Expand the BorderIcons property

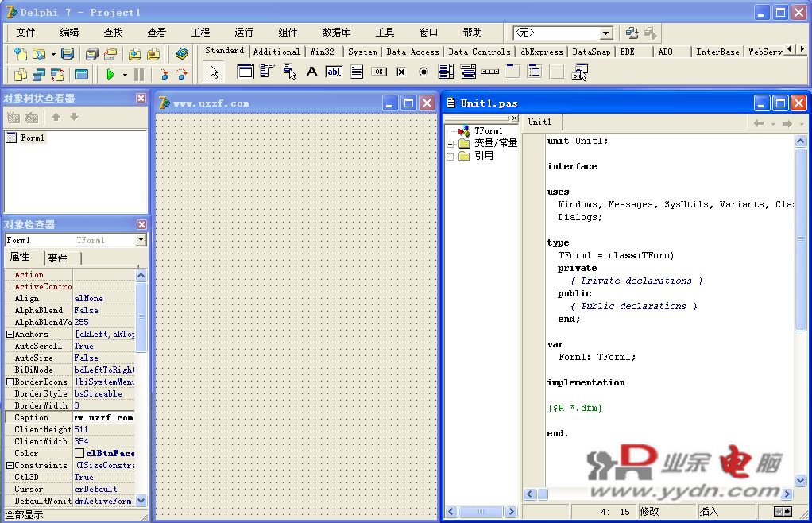[x=10, y=382]
